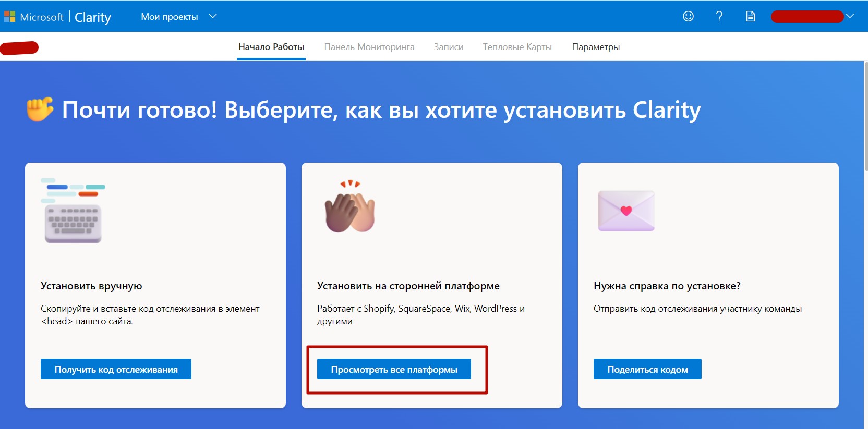Click Получить код отслеживания button
The image size is (868, 429).
[116, 369]
